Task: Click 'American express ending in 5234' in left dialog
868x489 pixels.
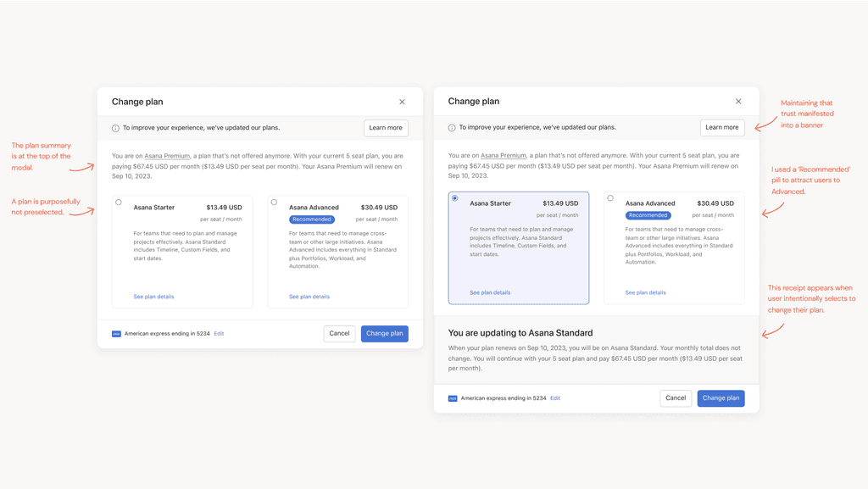Action: (167, 334)
